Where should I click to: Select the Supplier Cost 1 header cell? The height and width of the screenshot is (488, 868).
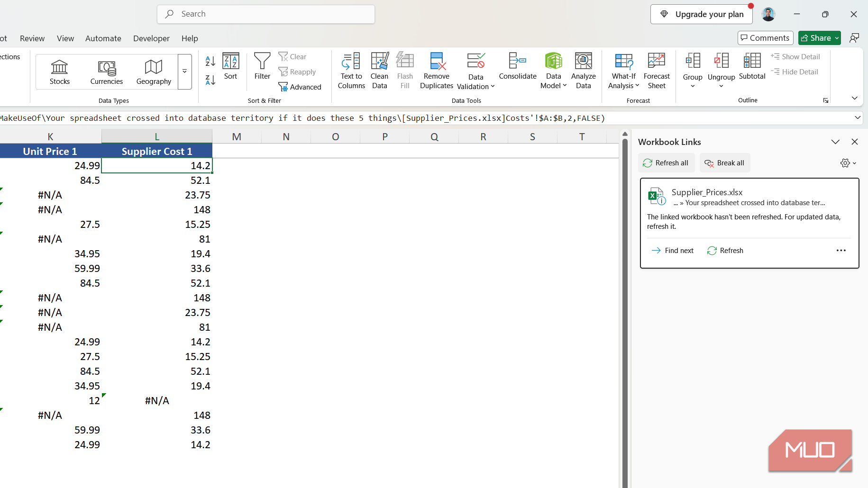[157, 152]
